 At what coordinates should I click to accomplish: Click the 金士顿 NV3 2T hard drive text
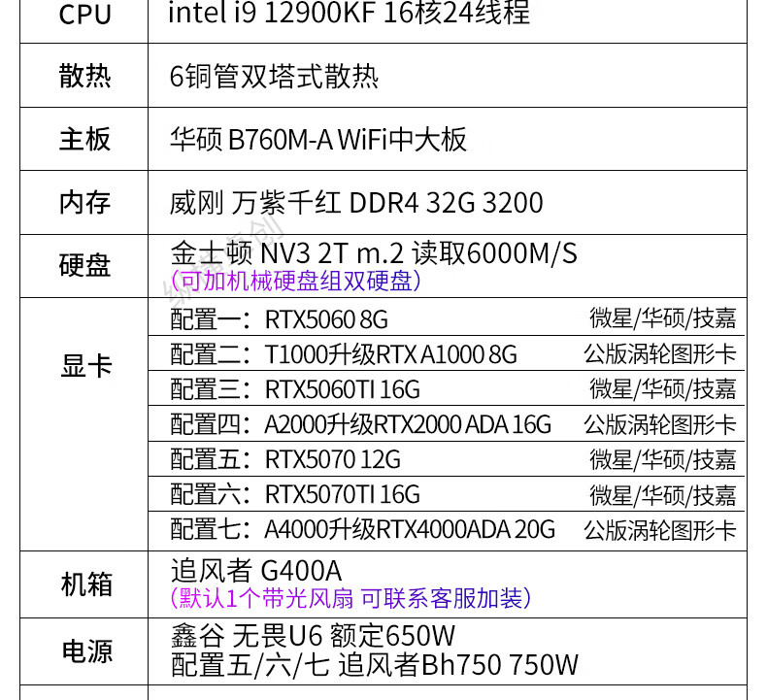[374, 253]
